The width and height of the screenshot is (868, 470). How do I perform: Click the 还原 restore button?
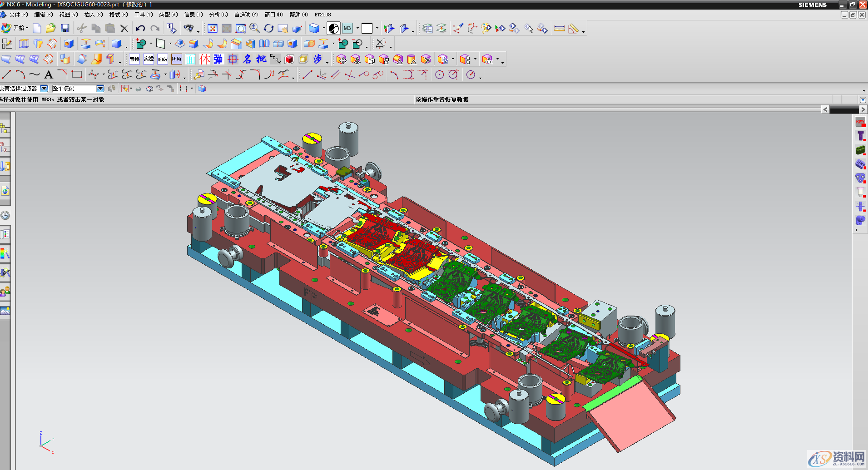coord(177,59)
